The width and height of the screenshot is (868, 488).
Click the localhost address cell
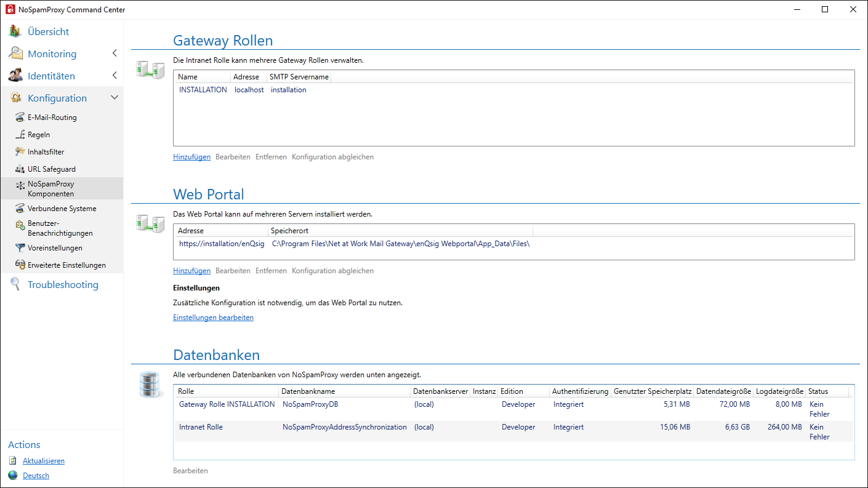coord(249,90)
